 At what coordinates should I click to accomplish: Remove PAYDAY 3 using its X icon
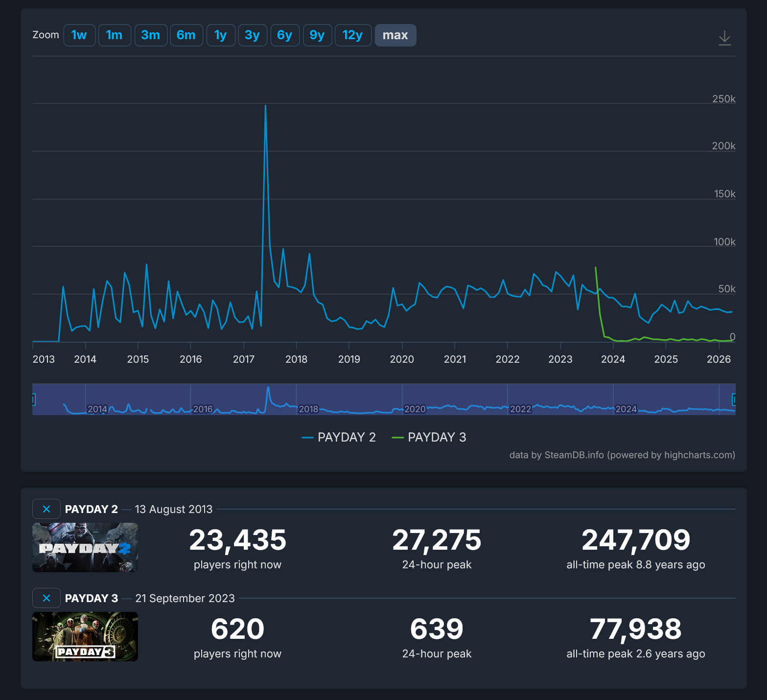[46, 598]
